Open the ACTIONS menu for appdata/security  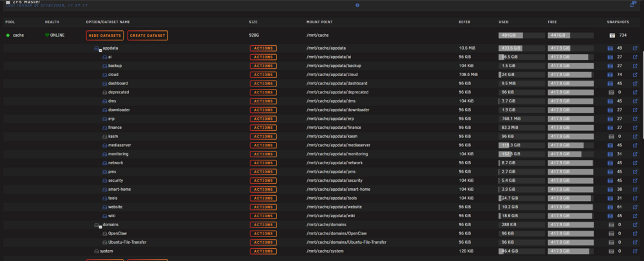click(263, 180)
